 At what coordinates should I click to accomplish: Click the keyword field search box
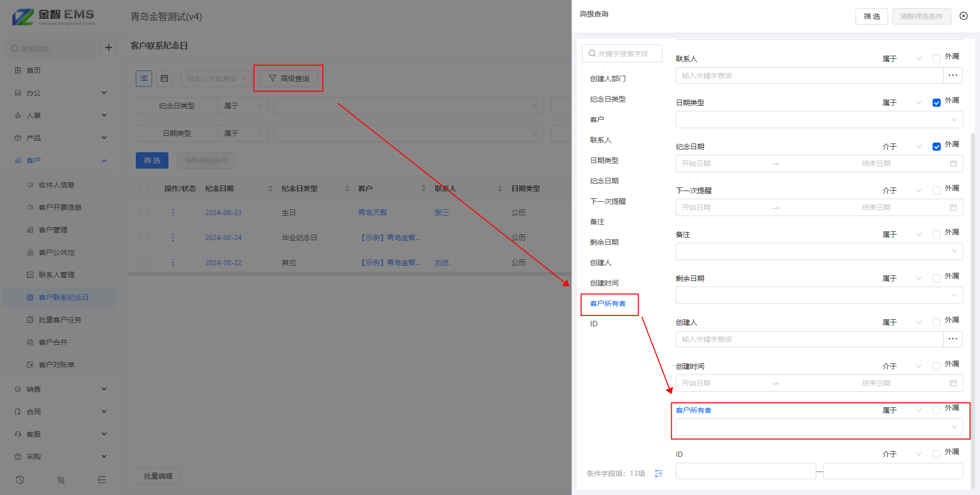coord(622,53)
